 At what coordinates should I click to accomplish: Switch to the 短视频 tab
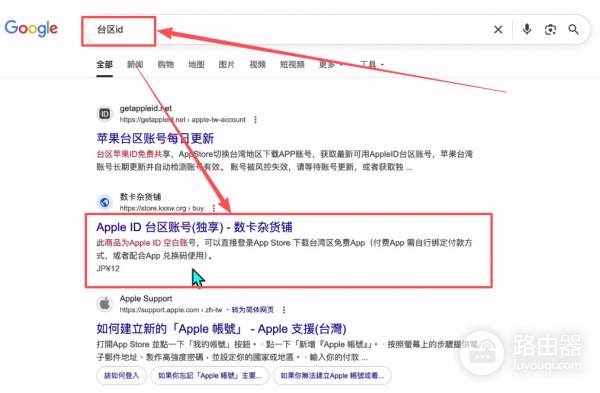292,64
